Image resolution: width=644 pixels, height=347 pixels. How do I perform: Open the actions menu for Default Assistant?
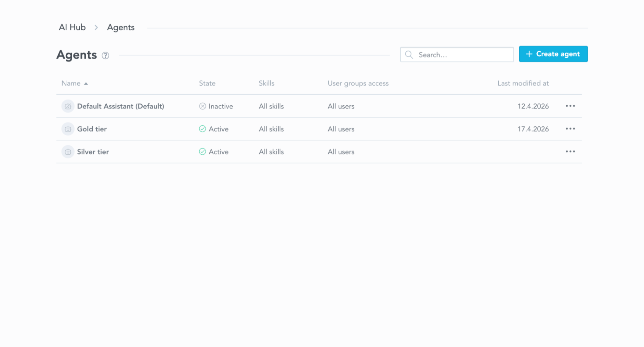coord(570,106)
